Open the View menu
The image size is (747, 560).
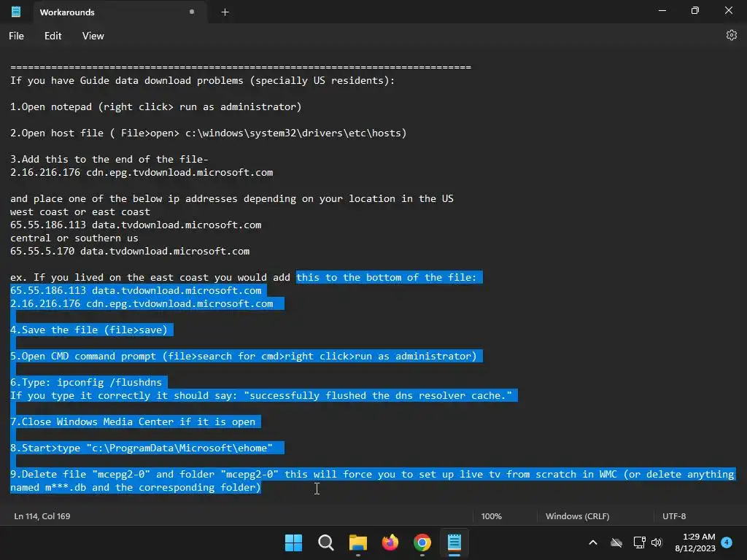click(x=93, y=36)
